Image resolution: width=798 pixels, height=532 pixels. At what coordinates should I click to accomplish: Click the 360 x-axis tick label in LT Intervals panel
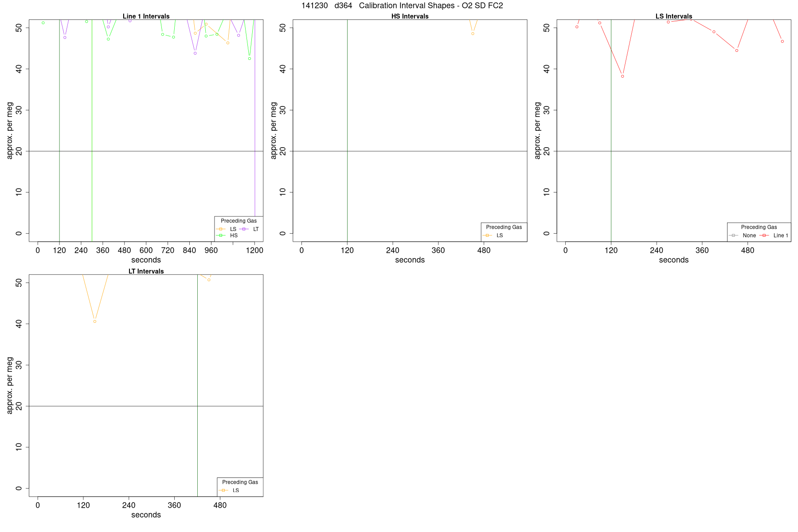(174, 505)
